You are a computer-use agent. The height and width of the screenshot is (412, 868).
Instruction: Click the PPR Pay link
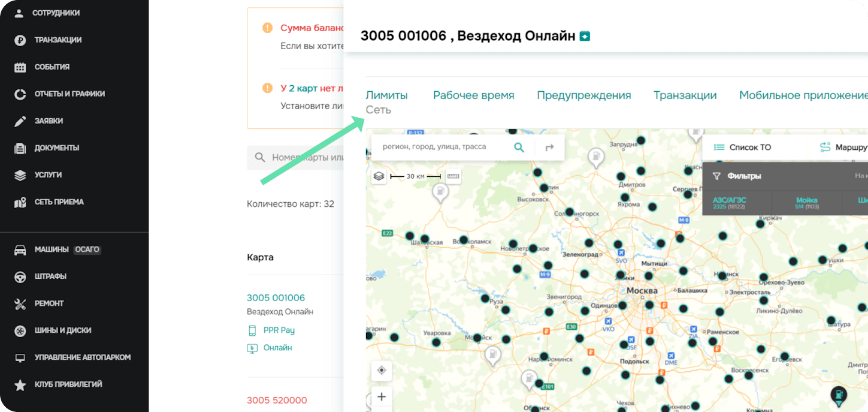279,330
